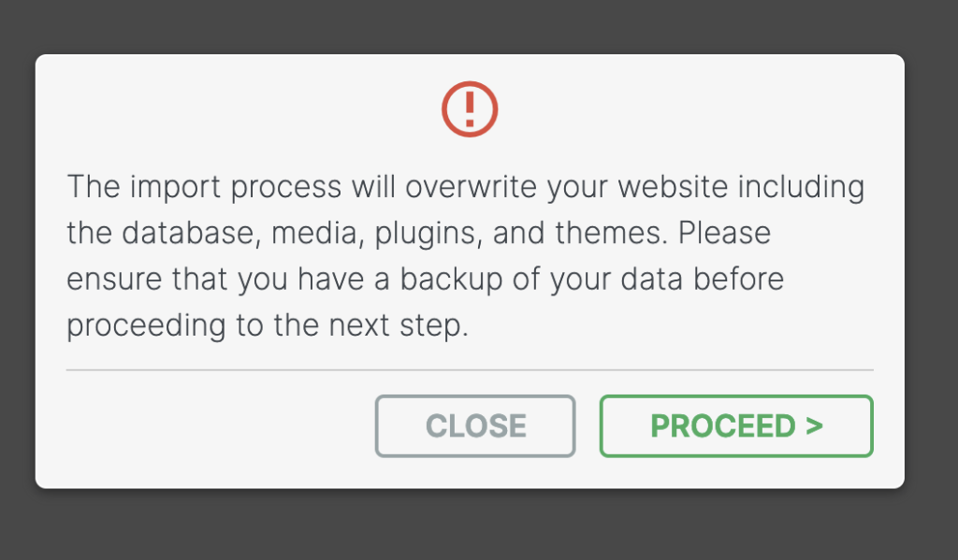Click the phrase "Please" in the warning text
958x560 pixels.
725,233
